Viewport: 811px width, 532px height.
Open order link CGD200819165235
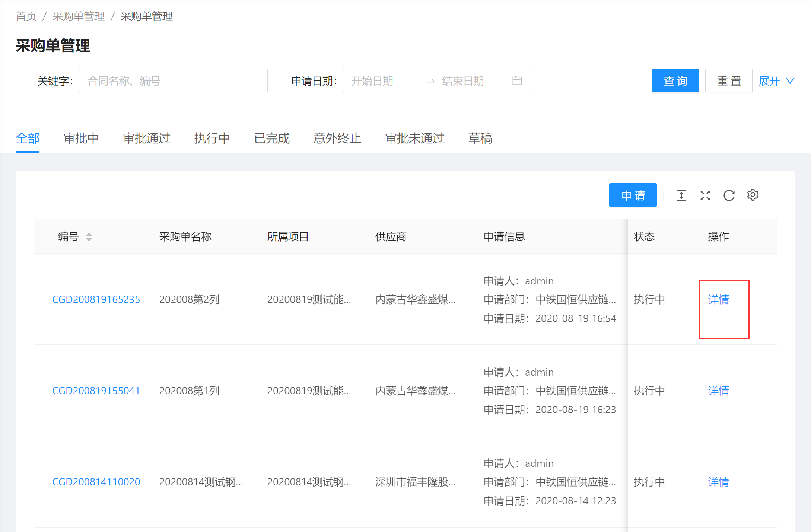pyautogui.click(x=96, y=299)
